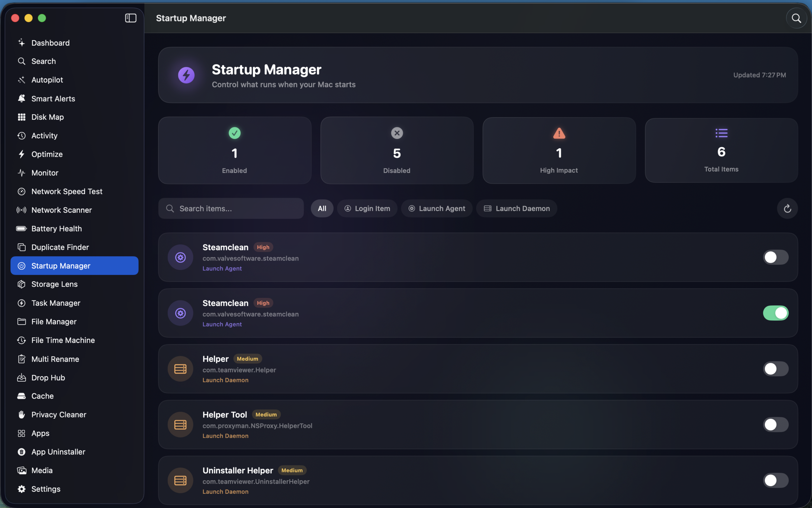Viewport: 812px width, 508px height.
Task: Click the Updated 7:27 PM timestamp
Action: pyautogui.click(x=759, y=75)
